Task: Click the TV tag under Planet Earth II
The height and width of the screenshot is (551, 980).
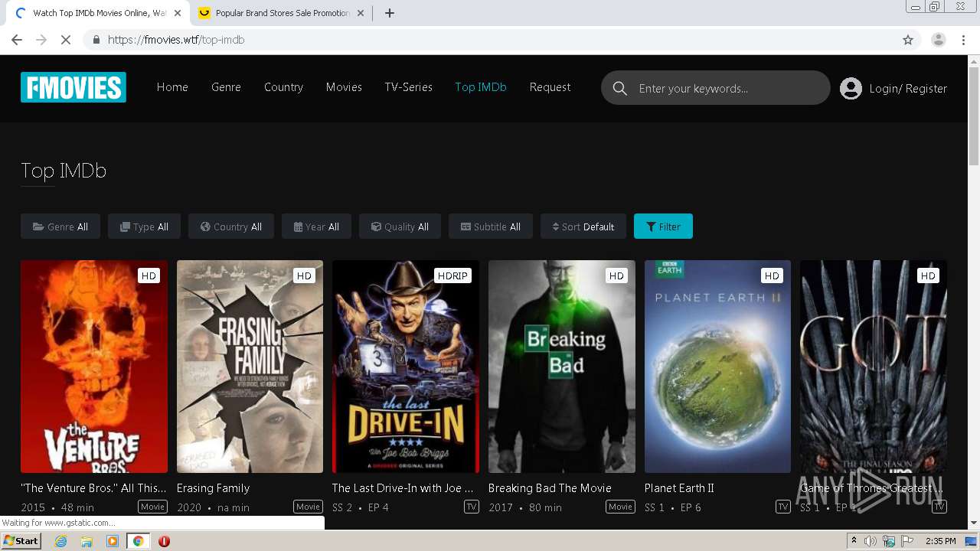Action: (x=782, y=507)
